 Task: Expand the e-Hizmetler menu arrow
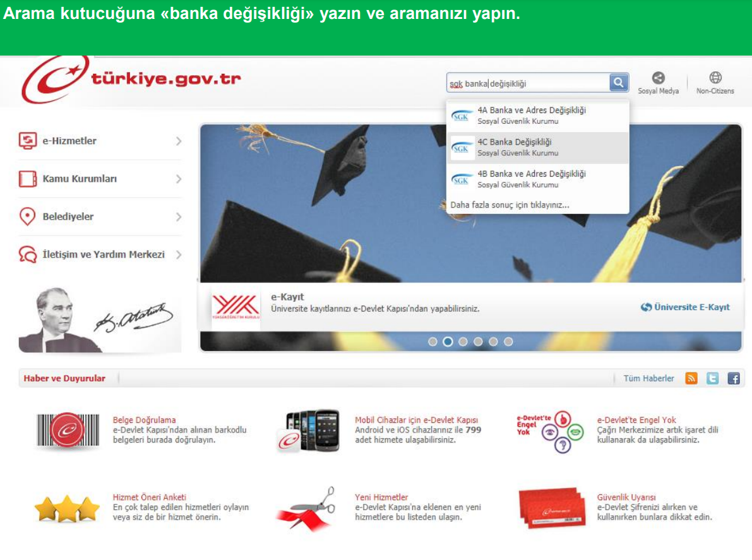(x=179, y=141)
